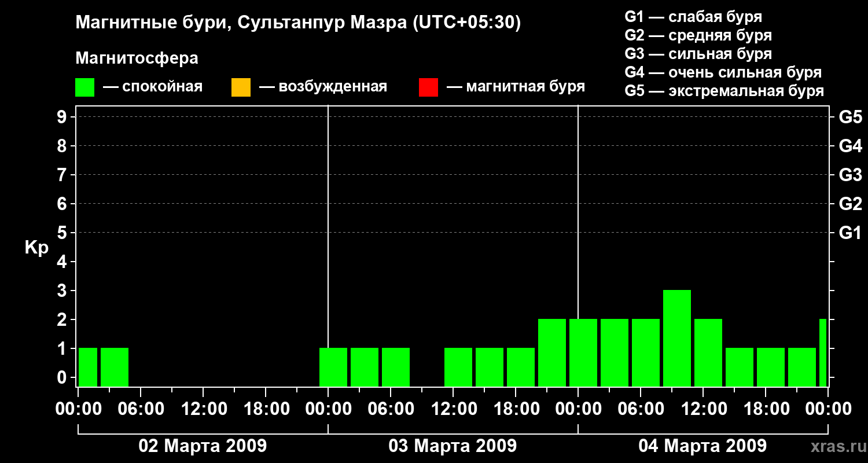Select the '04 Марта 2009' date label
The image size is (868, 463).
pos(703,446)
